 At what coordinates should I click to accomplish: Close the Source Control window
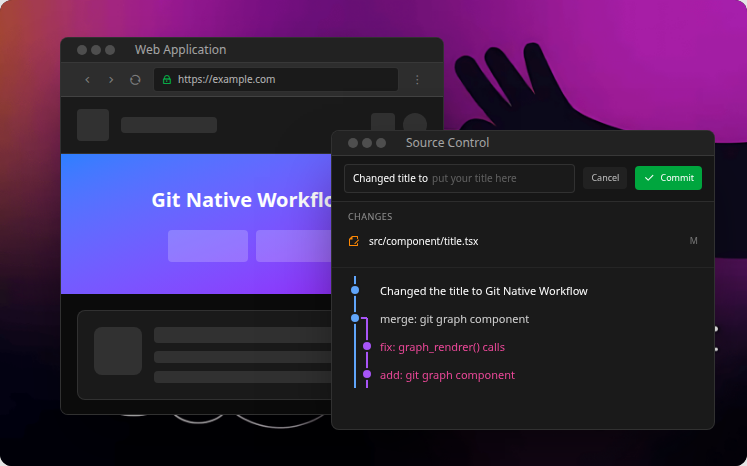353,143
